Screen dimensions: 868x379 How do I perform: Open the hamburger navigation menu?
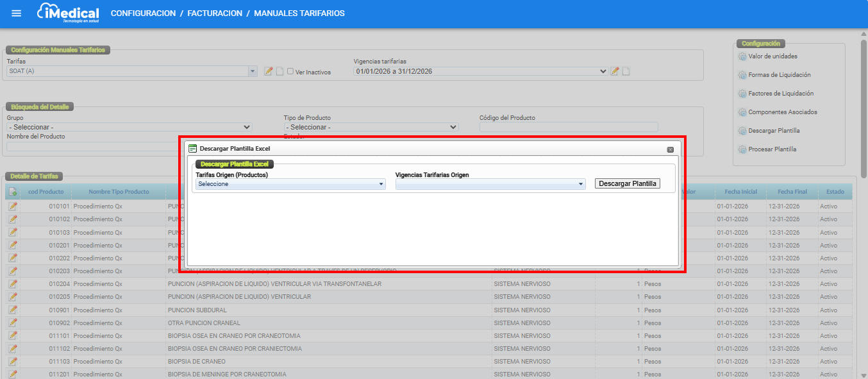[x=17, y=13]
